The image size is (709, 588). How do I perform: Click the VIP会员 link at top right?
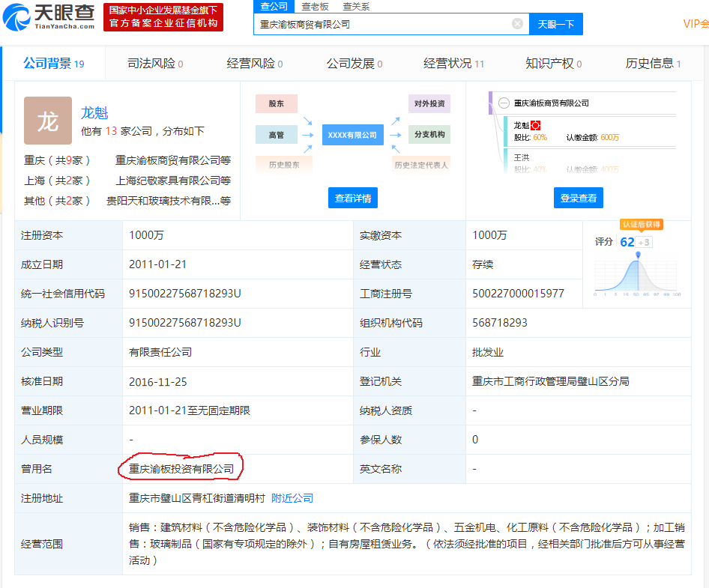696,24
